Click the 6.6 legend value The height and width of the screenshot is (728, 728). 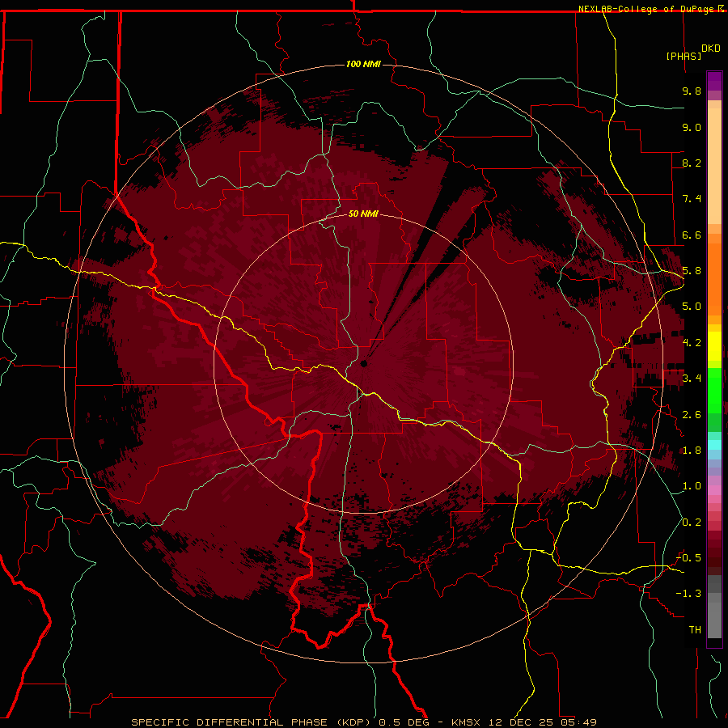692,235
